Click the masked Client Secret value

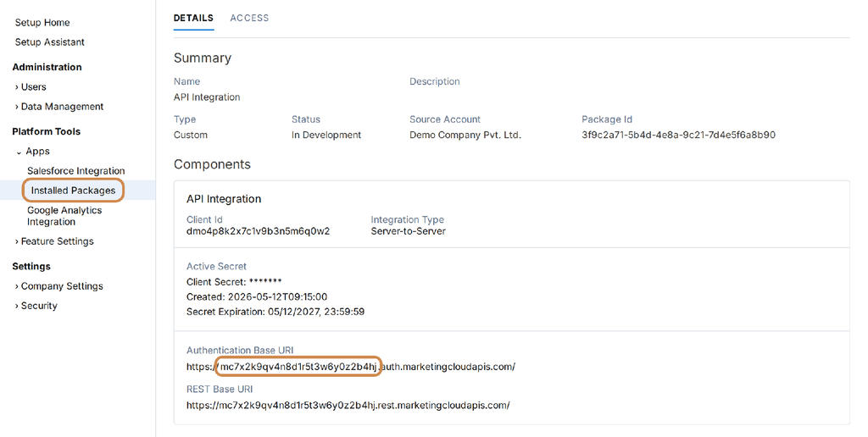point(265,281)
